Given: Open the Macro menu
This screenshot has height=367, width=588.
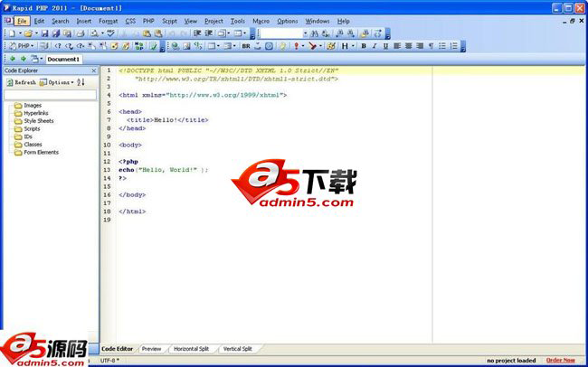Looking at the screenshot, I should (x=261, y=22).
